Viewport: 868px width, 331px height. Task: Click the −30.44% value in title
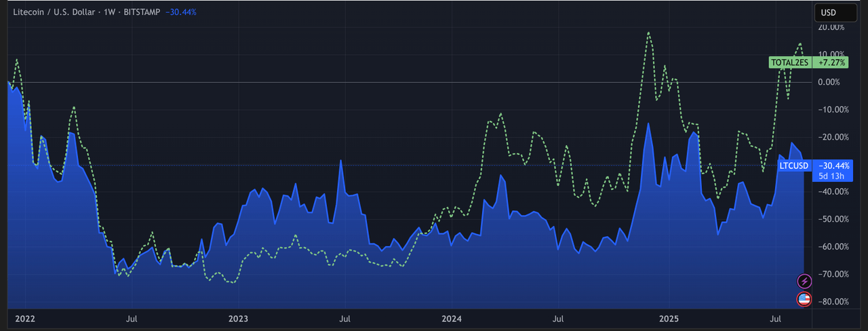[x=181, y=12]
